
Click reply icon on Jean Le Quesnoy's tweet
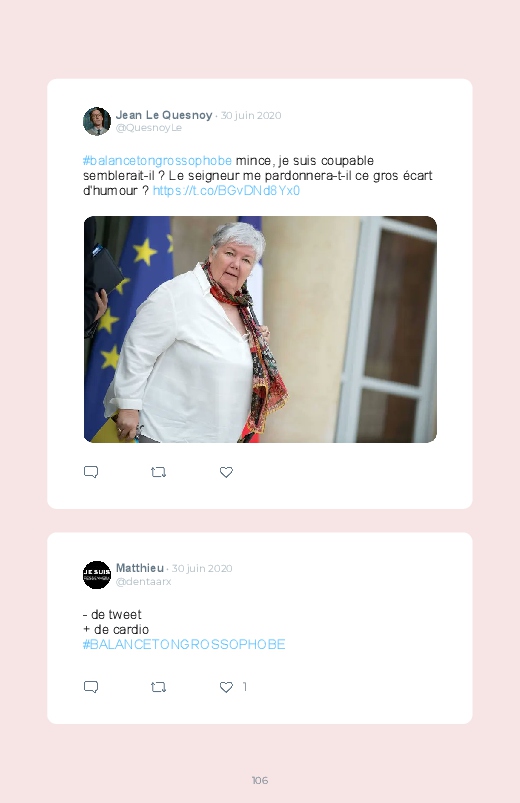click(x=91, y=472)
